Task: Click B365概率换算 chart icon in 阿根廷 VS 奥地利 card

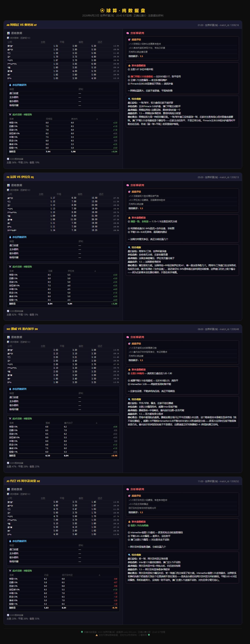Action: pos(8,159)
